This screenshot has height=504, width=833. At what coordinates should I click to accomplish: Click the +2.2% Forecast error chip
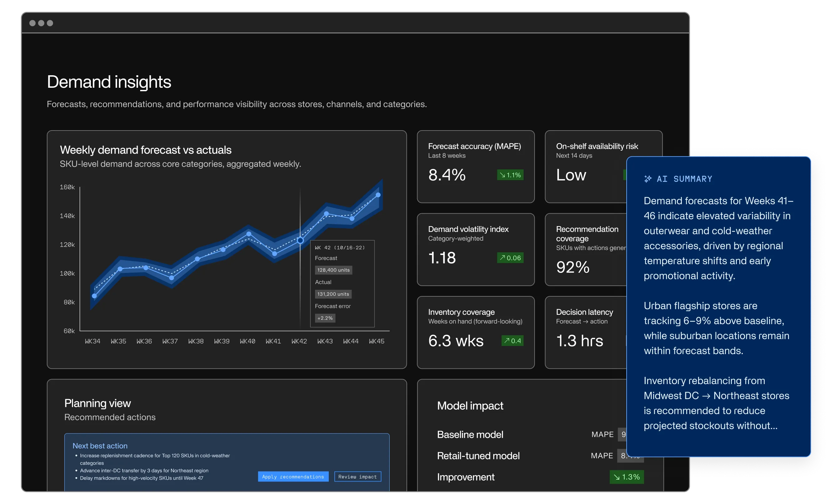(x=325, y=318)
